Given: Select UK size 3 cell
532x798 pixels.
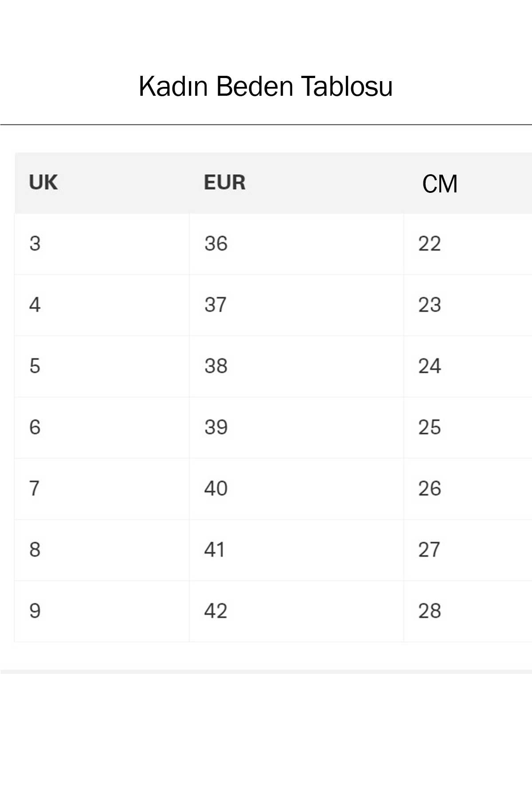Looking at the screenshot, I should tap(35, 243).
